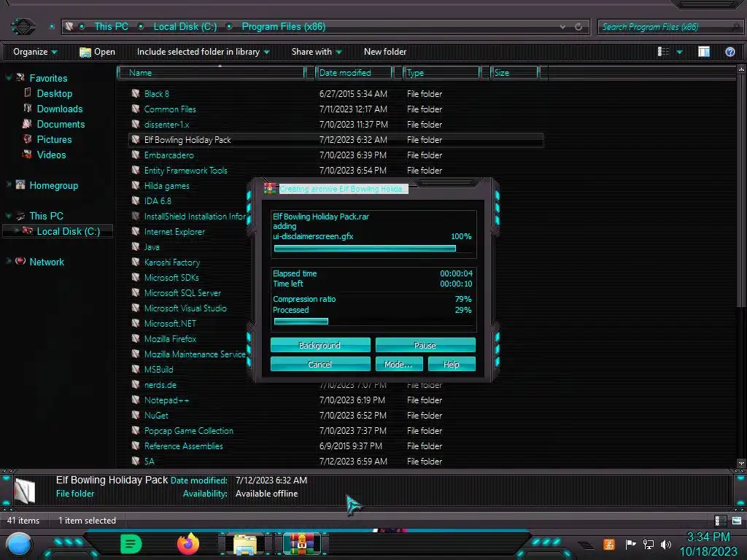747x560 pixels.
Task: Select Entity Framework Tools folder
Action: point(185,170)
